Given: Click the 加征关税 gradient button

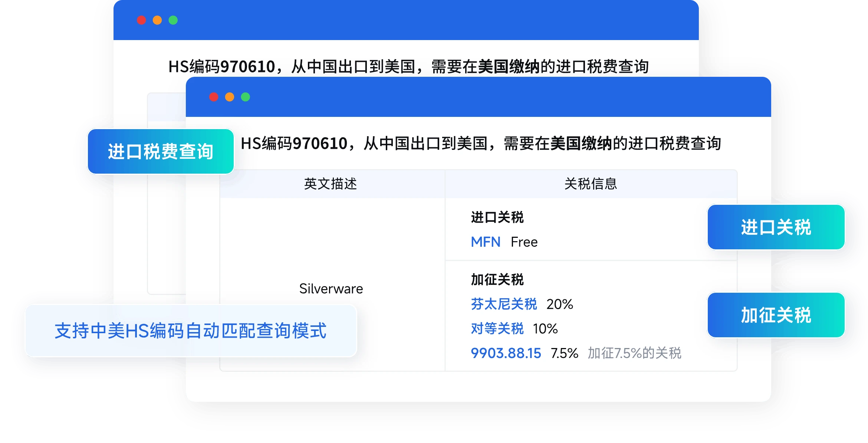Looking at the screenshot, I should click(776, 315).
